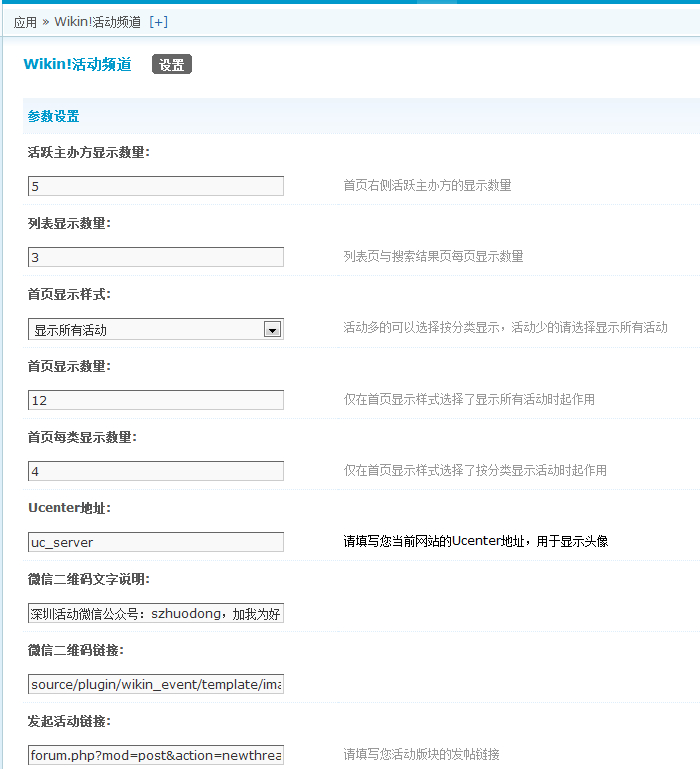Focus the 首页显示数量 input with value 12
The width and height of the screenshot is (700, 769).
[156, 400]
